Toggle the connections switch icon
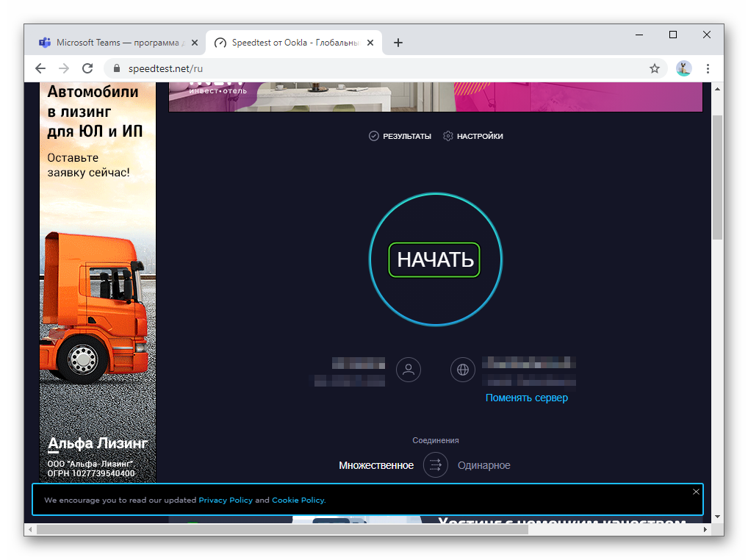The width and height of the screenshot is (748, 560). [436, 465]
